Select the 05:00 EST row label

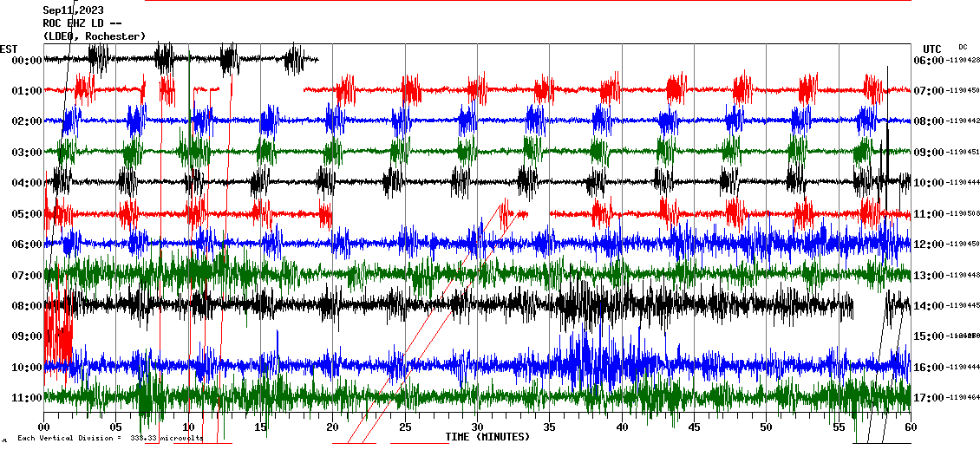coord(27,214)
